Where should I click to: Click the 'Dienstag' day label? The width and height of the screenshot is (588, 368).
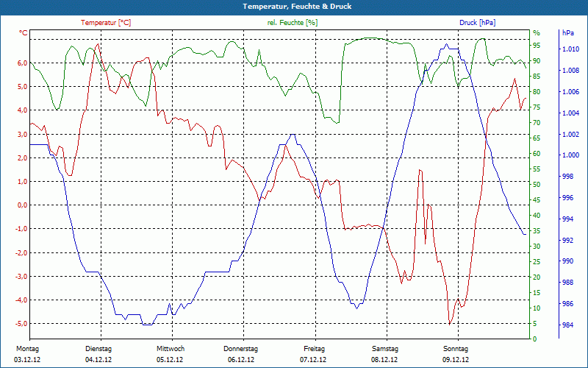pos(98,349)
